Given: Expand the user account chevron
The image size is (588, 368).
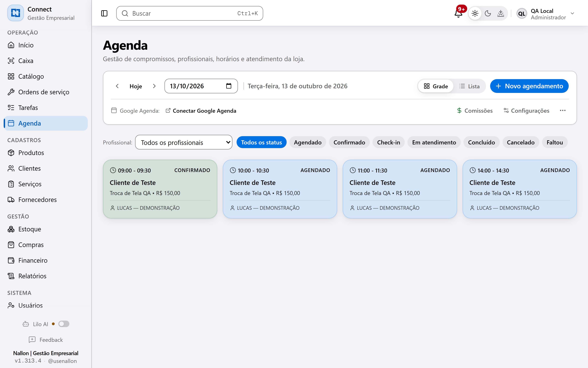Looking at the screenshot, I should 572,13.
